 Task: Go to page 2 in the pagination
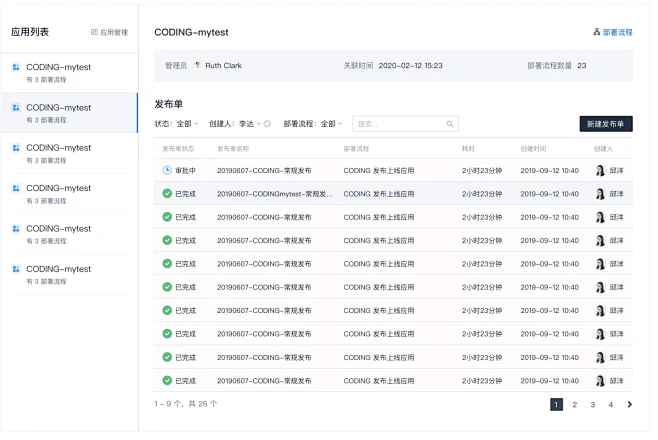[x=574, y=405]
